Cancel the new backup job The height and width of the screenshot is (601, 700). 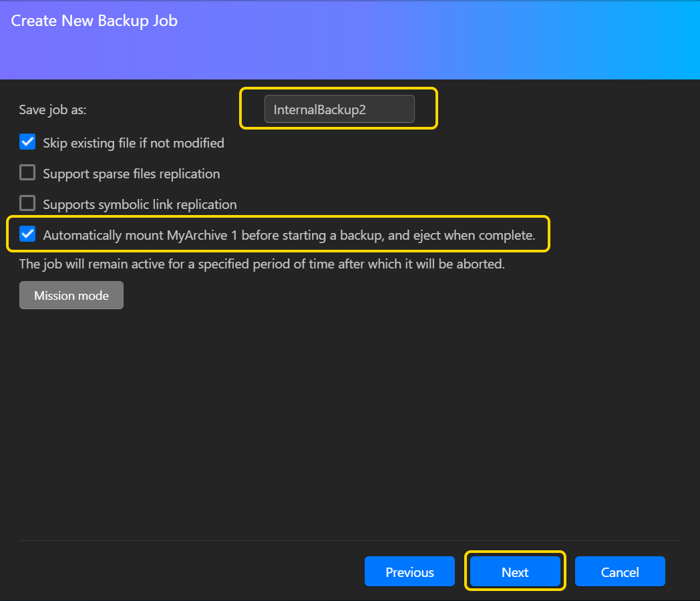pyautogui.click(x=620, y=572)
